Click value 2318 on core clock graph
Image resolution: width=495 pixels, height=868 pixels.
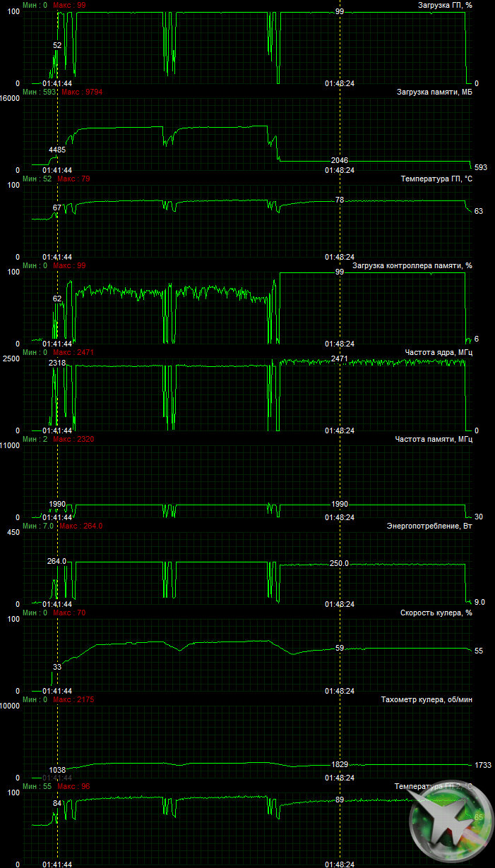coord(57,363)
